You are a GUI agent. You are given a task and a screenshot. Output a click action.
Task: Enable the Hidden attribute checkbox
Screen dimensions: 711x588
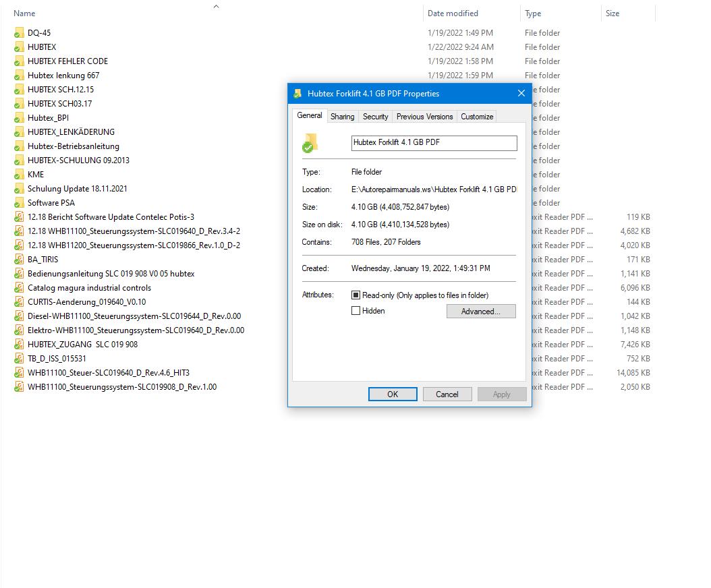tap(356, 311)
